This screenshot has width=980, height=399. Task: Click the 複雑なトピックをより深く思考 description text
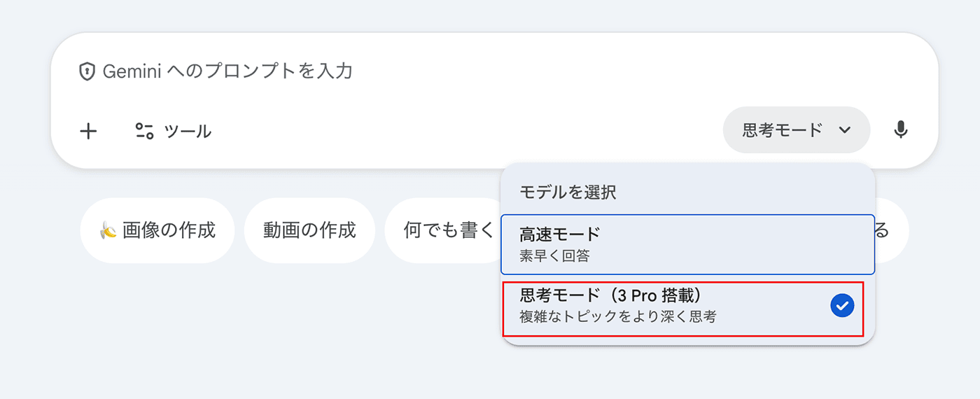click(617, 316)
